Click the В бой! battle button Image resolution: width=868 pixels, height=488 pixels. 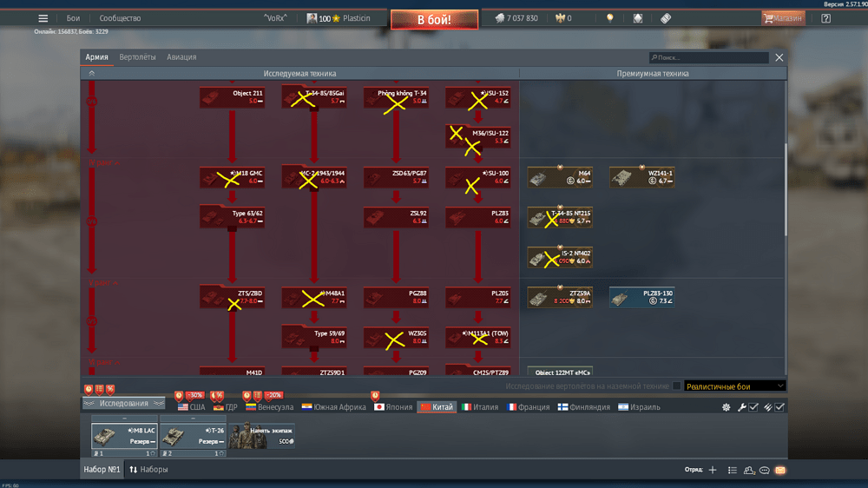(434, 20)
